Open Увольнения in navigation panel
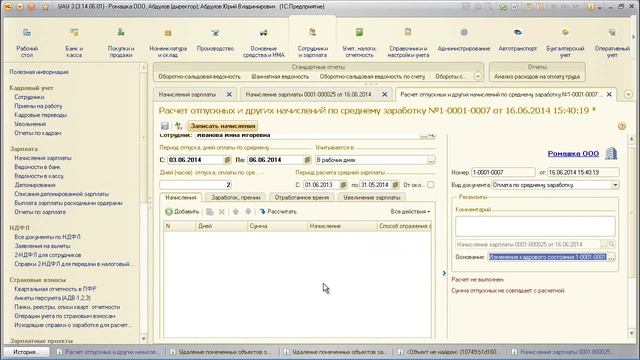The width and height of the screenshot is (640, 360). point(30,124)
